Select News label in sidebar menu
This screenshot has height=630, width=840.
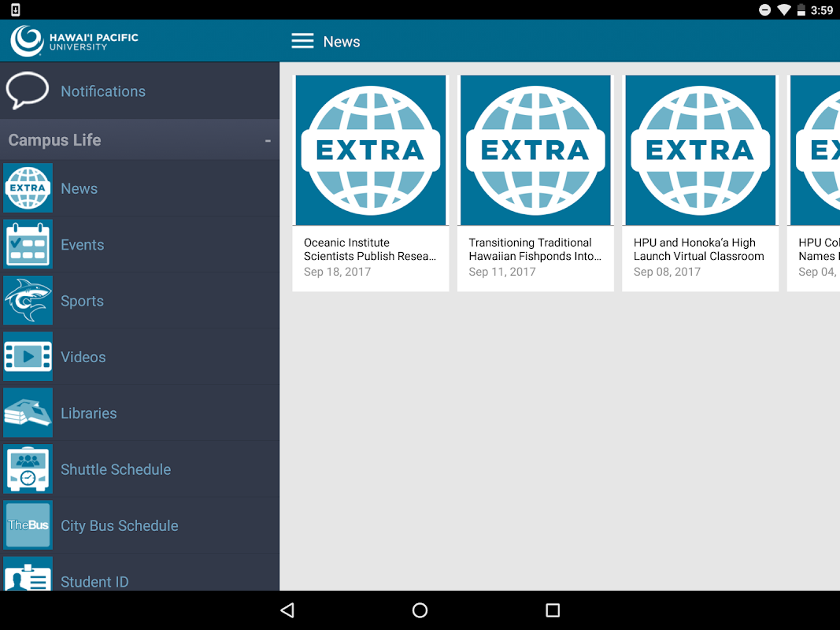(x=80, y=188)
